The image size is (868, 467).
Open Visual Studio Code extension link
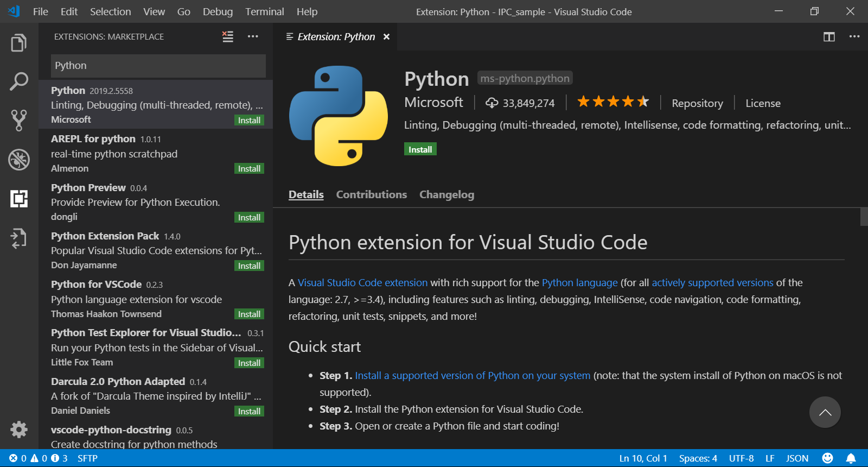point(362,282)
